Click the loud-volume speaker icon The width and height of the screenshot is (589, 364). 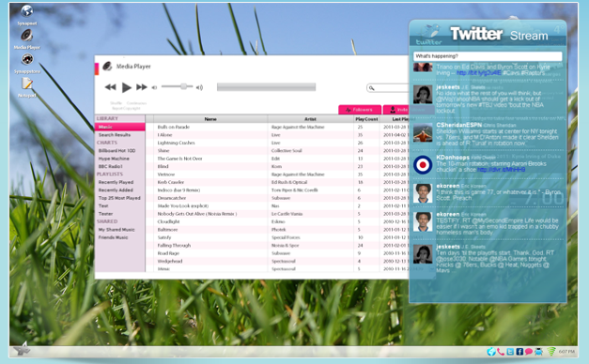click(x=199, y=87)
